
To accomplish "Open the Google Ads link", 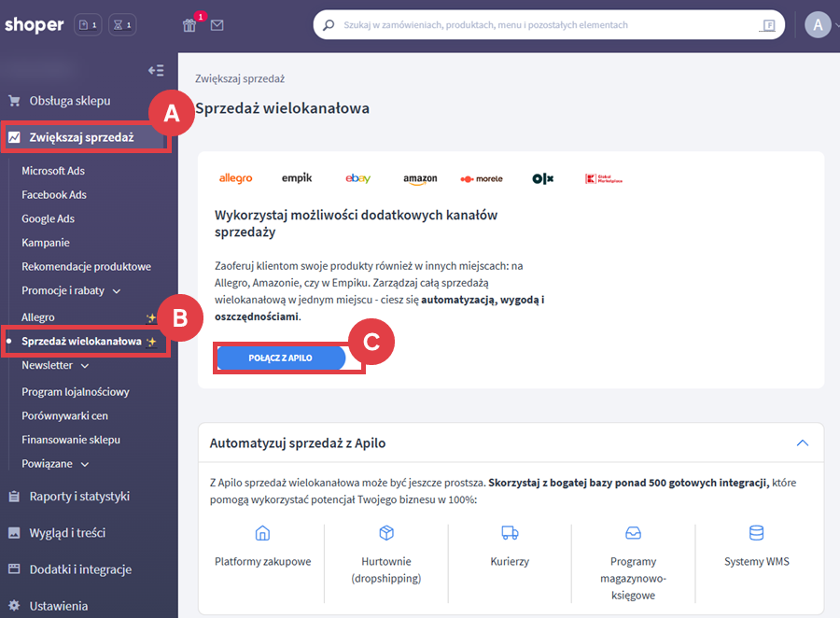I will coord(48,218).
